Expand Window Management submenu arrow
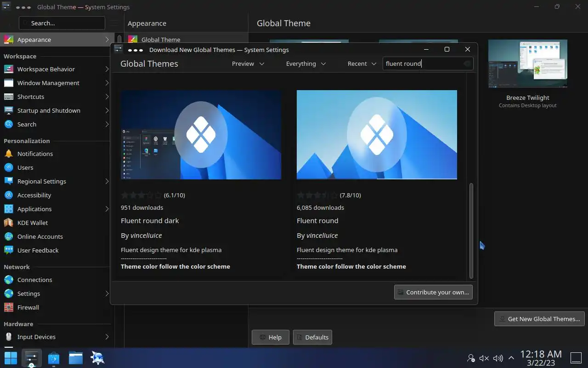Viewport: 588px width, 368px height. point(107,83)
